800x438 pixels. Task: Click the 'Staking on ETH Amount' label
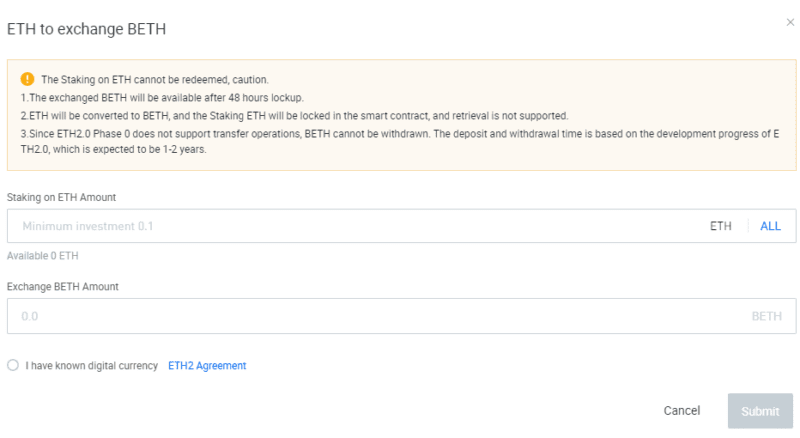[x=61, y=198]
